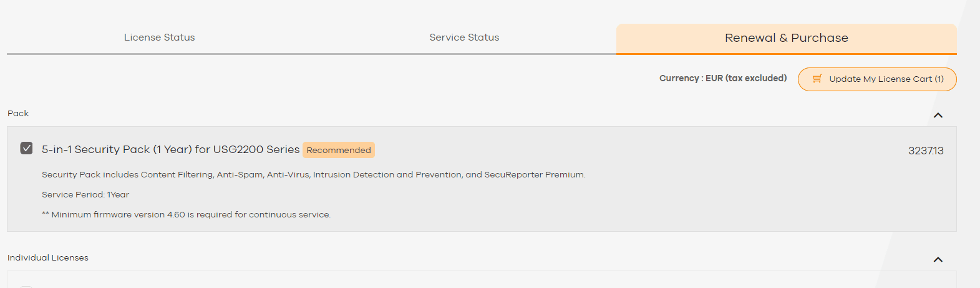
Task: Click the Individual Licenses heading text
Action: pos(48,257)
